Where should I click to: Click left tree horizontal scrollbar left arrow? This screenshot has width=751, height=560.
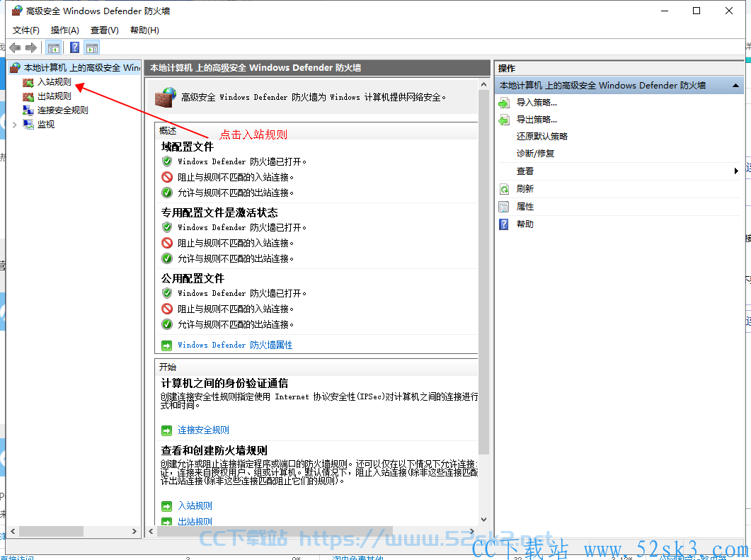[13, 531]
